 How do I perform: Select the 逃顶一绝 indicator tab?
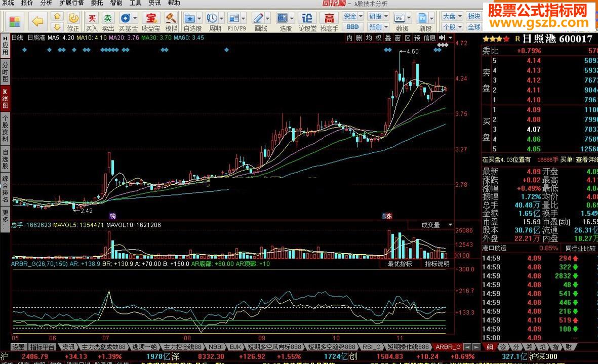(144, 347)
